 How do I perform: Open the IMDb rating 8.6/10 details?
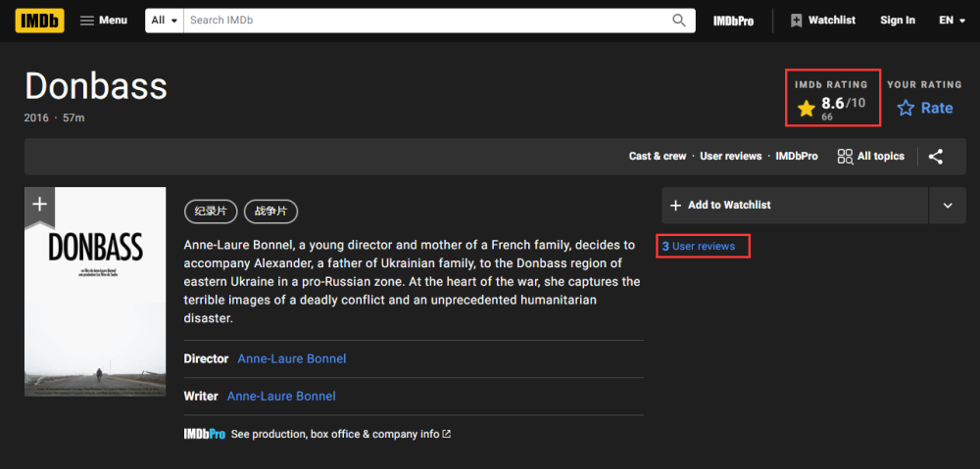coord(832,108)
